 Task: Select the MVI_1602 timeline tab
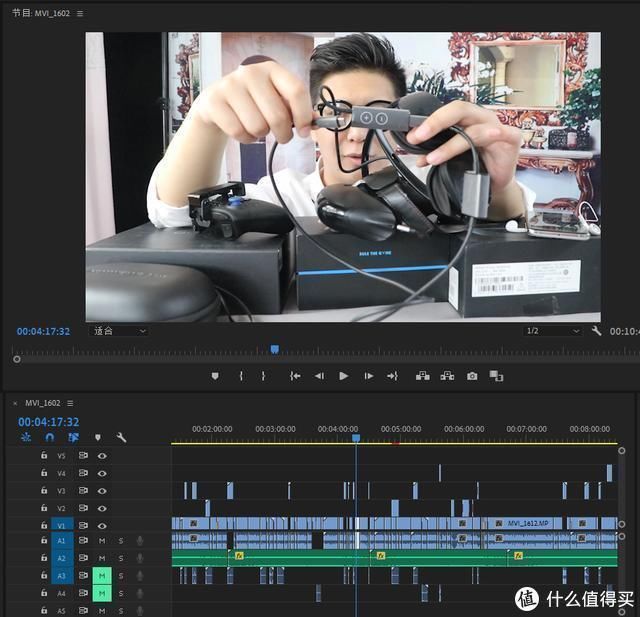pyautogui.click(x=42, y=403)
